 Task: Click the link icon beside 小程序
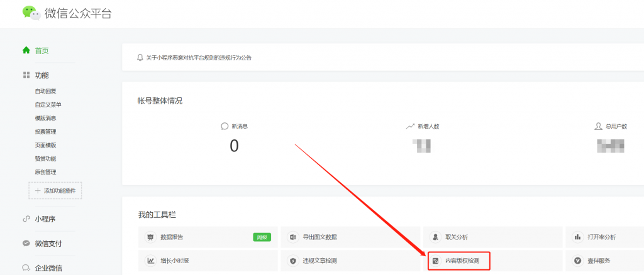click(26, 219)
